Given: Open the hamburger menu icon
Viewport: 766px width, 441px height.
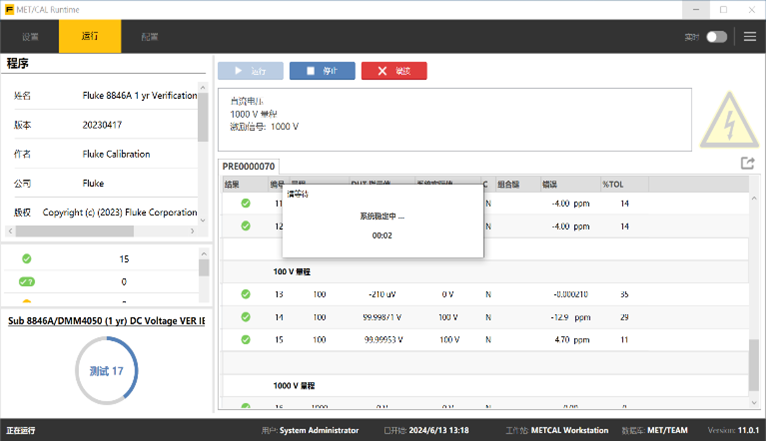Looking at the screenshot, I should tap(750, 37).
